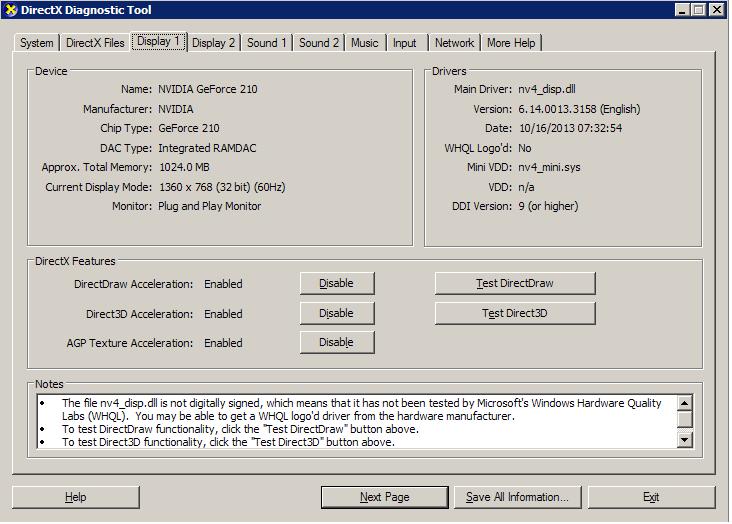
Task: Click the Notes scrollbar up arrow
Action: click(x=684, y=403)
